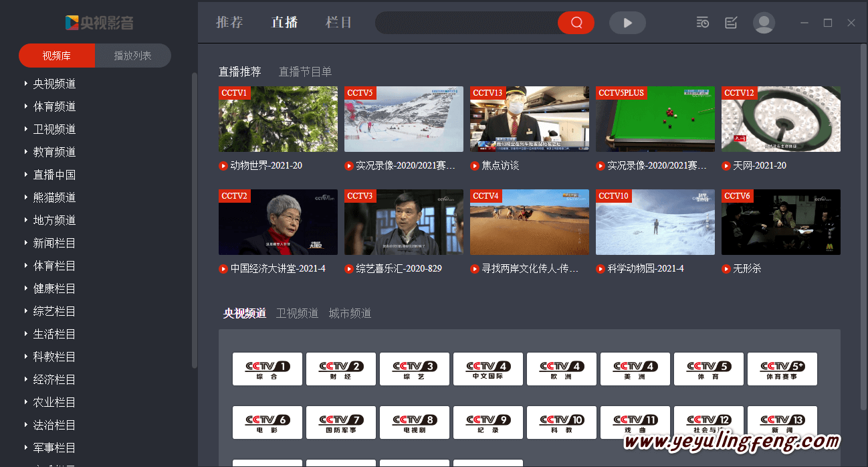Switch to the 播放列表 toggle
The width and height of the screenshot is (868, 467).
pos(133,56)
